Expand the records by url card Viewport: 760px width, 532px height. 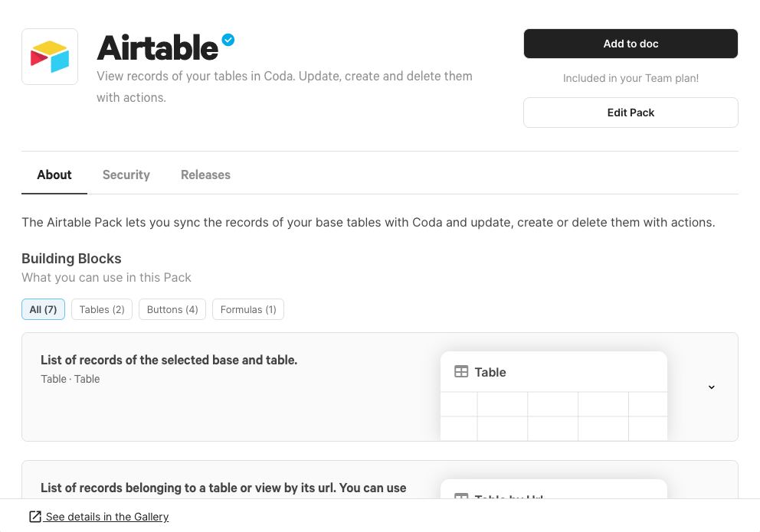pyautogui.click(x=379, y=479)
